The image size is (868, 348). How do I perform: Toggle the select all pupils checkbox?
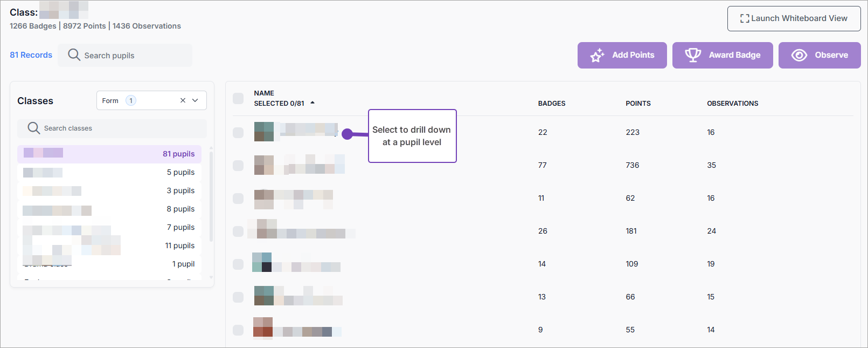tap(238, 98)
